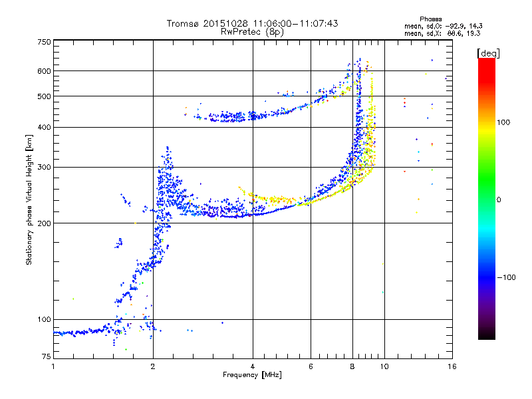Click the 'Frequency [MHz]' axis label
This screenshot has width=532, height=399.
pyautogui.click(x=252, y=375)
